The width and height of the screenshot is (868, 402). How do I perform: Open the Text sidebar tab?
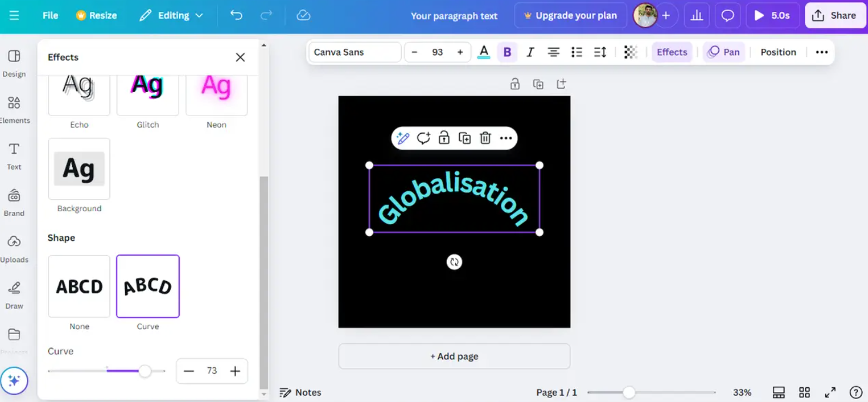pyautogui.click(x=14, y=156)
